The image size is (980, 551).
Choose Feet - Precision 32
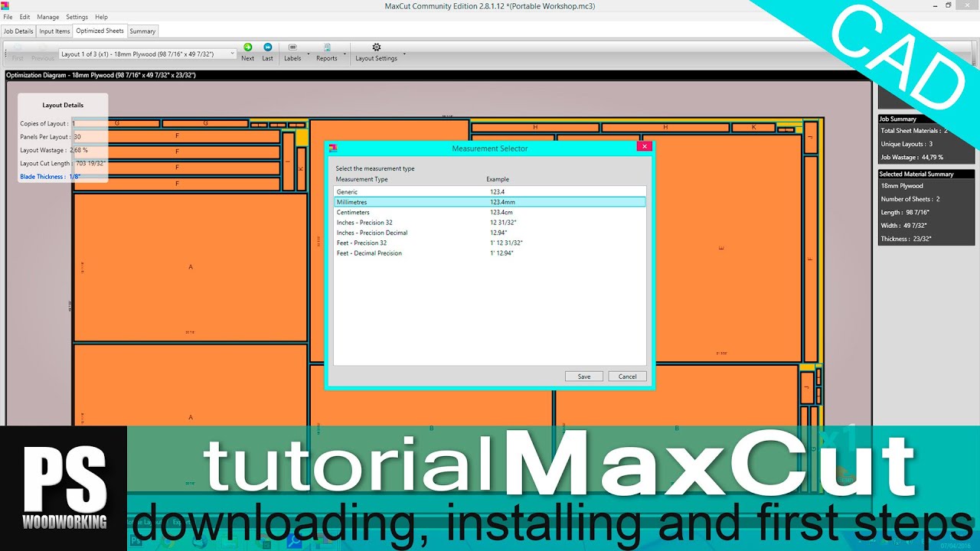490,243
